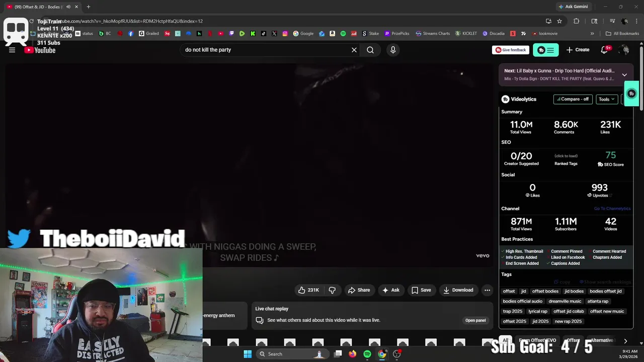The height and width of the screenshot is (362, 644).
Task: Save video to playlist
Action: (421, 290)
